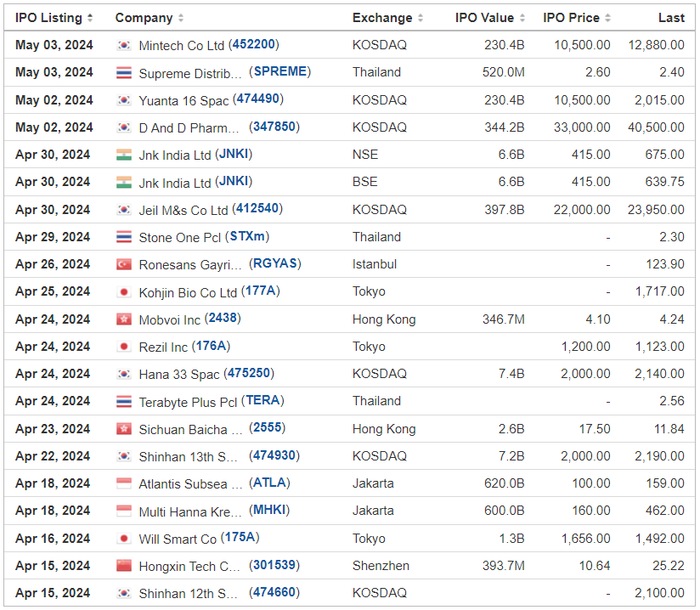Click Hong Kong flag beside Mobvoi Inc
The image size is (700, 610).
coord(124,319)
